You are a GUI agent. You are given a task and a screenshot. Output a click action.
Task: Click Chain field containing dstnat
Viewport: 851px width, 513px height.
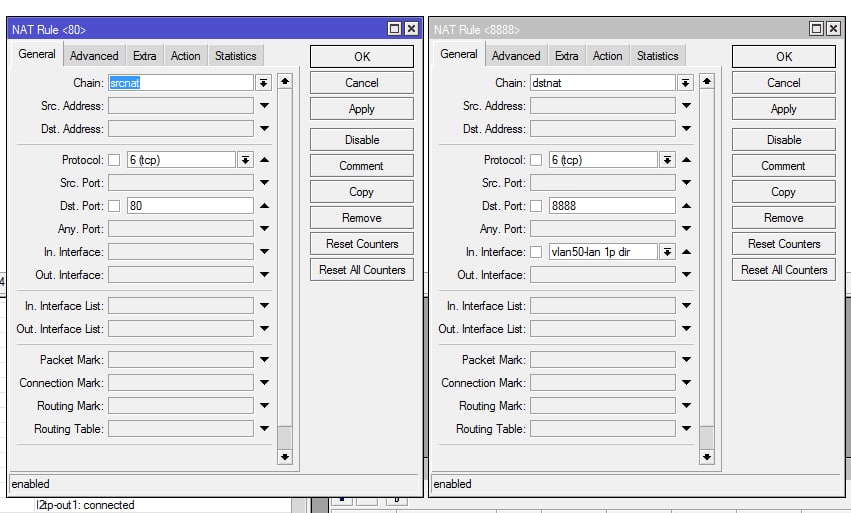[602, 83]
